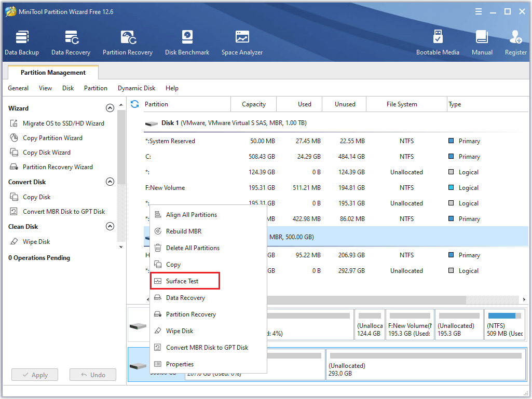The image size is (532, 399).
Task: Collapse the Clean Disk section
Action: [110, 227]
